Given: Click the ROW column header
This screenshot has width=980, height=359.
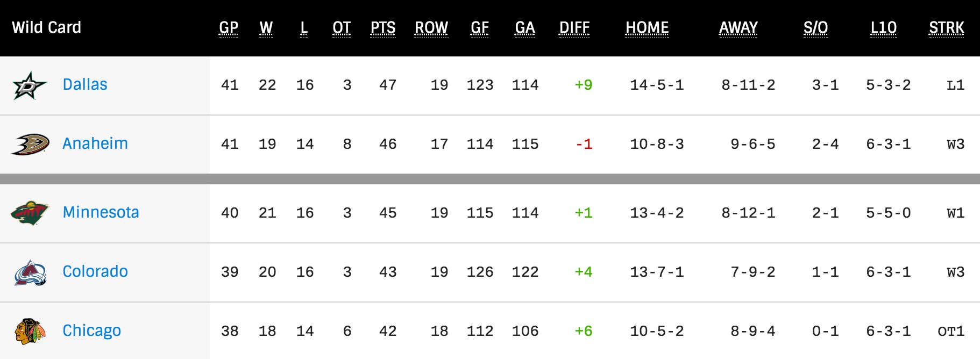Looking at the screenshot, I should 431,27.
